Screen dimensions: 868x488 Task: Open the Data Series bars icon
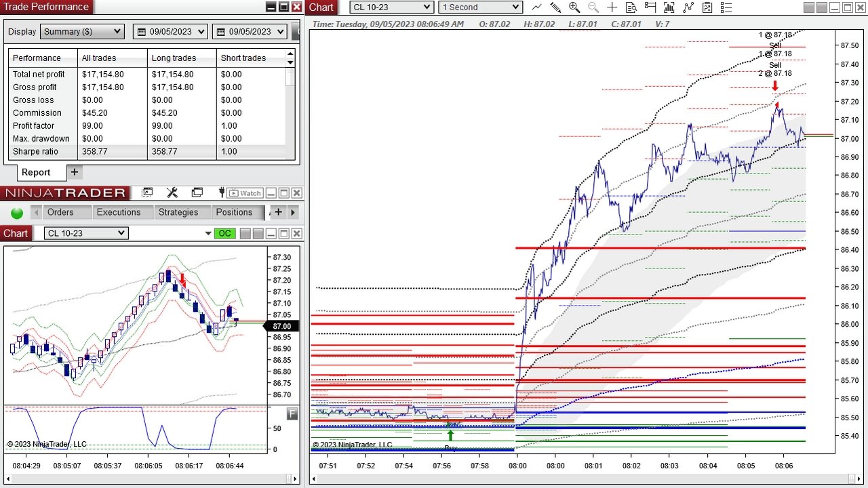669,7
